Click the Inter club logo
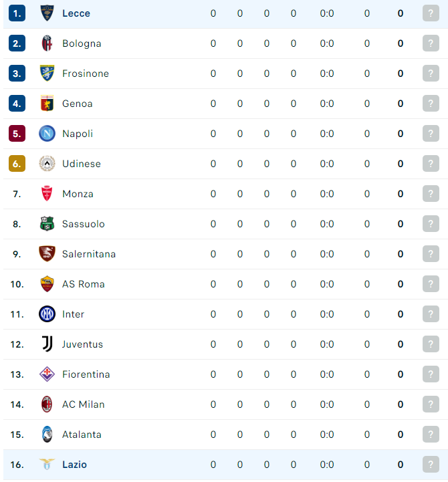The image size is (448, 482). coord(47,314)
